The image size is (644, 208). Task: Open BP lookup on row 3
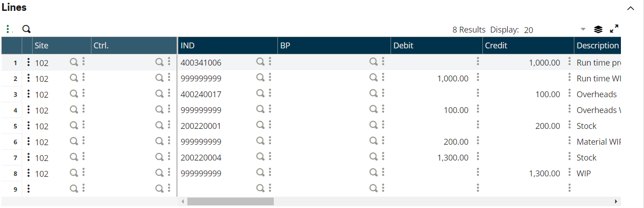[x=373, y=94]
